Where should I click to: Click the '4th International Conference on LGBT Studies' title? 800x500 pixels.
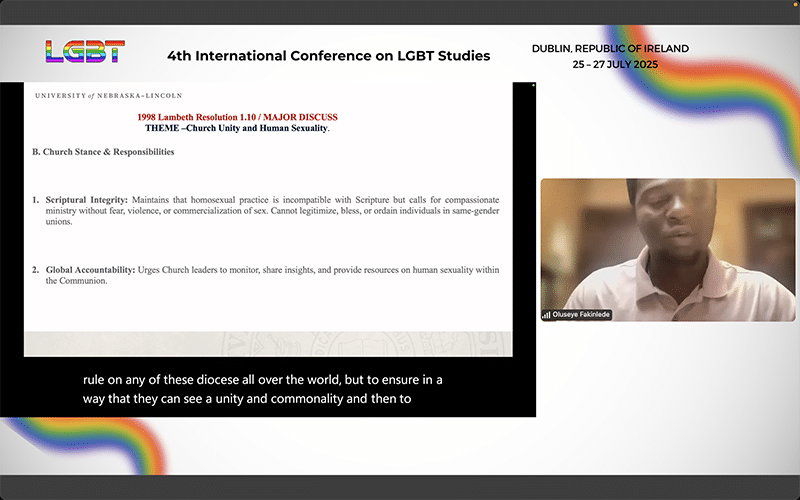[329, 56]
